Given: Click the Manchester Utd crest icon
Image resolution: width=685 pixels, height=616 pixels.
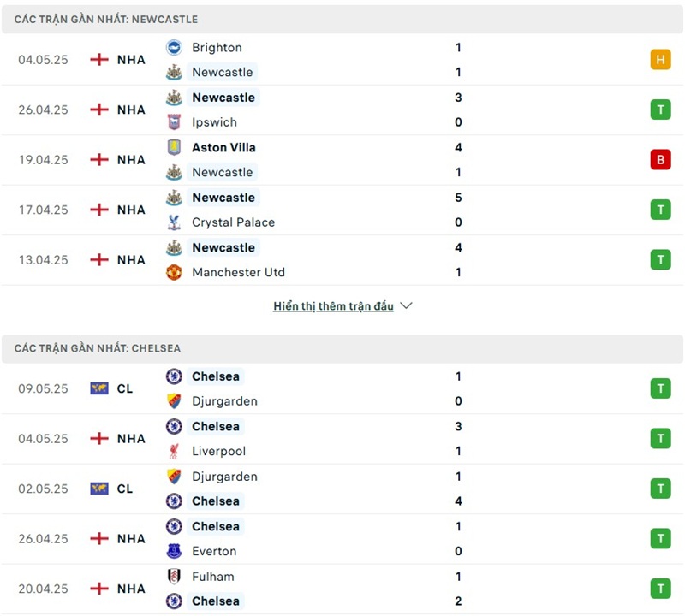Looking at the screenshot, I should [174, 272].
